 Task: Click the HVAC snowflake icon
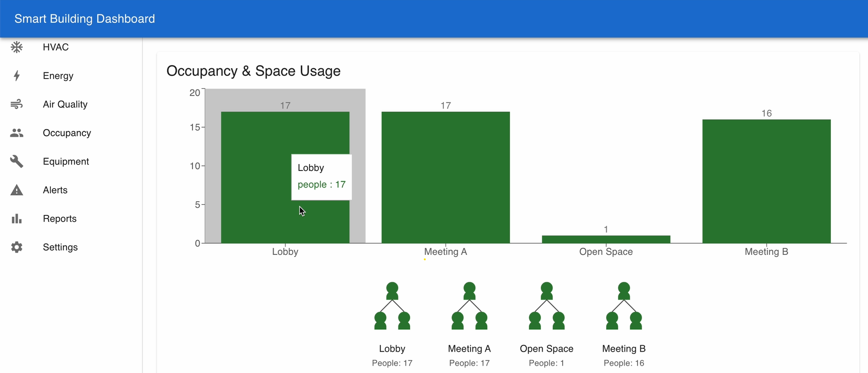[17, 47]
